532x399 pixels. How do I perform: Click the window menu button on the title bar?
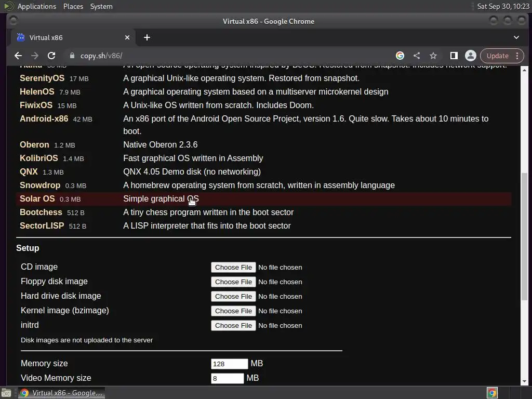[x=13, y=21]
